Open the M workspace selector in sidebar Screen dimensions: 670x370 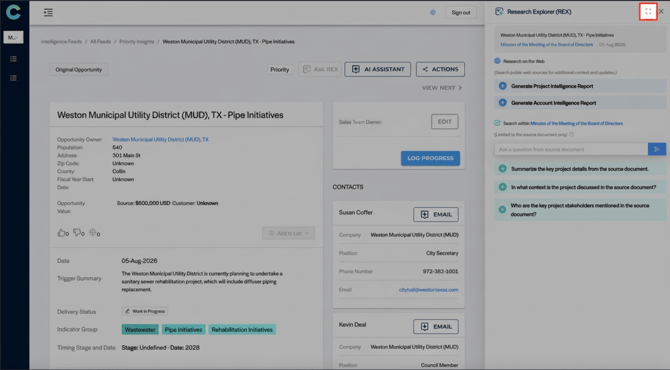click(x=13, y=37)
